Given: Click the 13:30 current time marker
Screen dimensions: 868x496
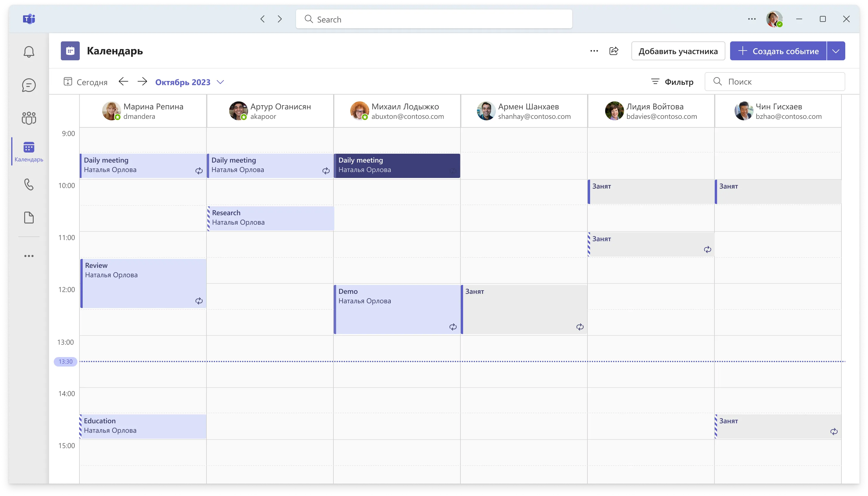Looking at the screenshot, I should [x=65, y=362].
